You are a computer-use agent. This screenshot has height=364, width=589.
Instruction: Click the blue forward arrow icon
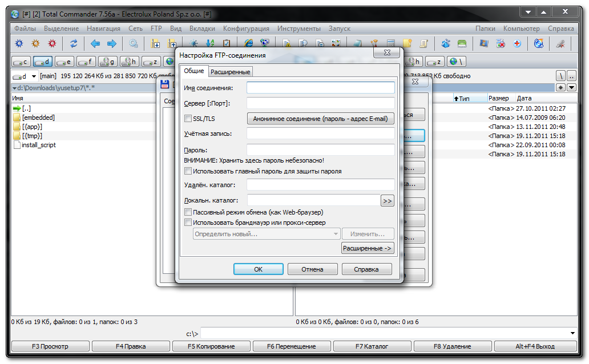(x=112, y=43)
